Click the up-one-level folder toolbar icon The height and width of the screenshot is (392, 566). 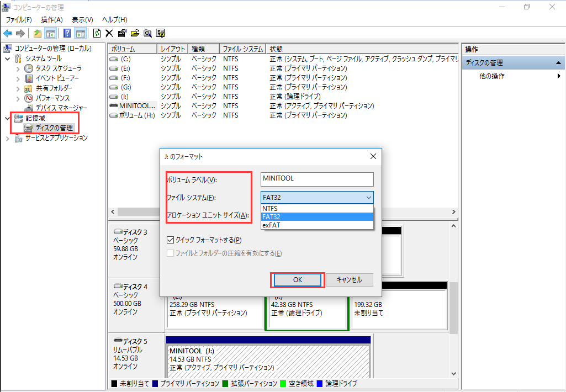(x=37, y=33)
